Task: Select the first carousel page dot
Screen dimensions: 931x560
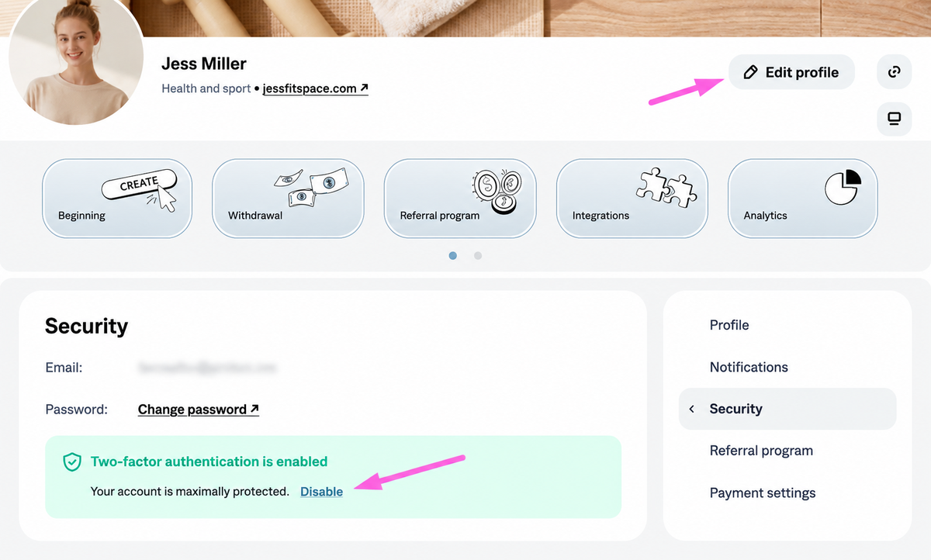Action: [x=453, y=255]
